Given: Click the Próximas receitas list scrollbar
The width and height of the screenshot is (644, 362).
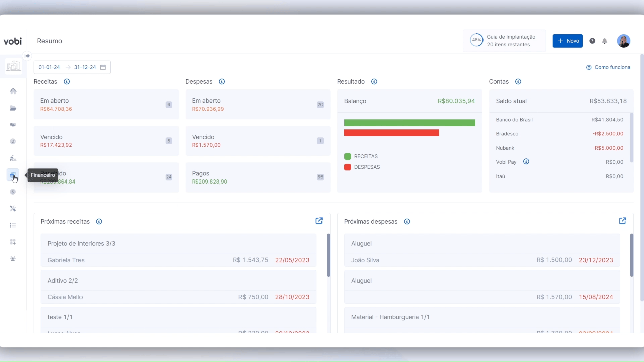Looking at the screenshot, I should point(329,255).
